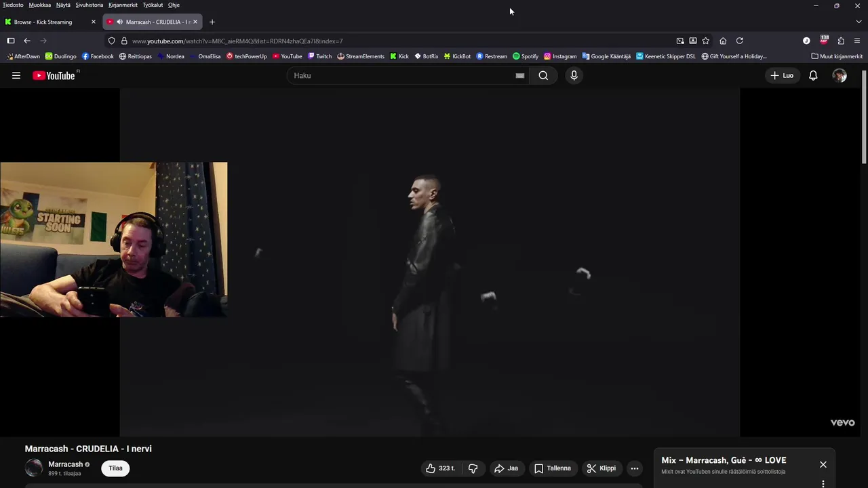868x488 pixels.
Task: Dislike the Marracash video
Action: pos(473,468)
